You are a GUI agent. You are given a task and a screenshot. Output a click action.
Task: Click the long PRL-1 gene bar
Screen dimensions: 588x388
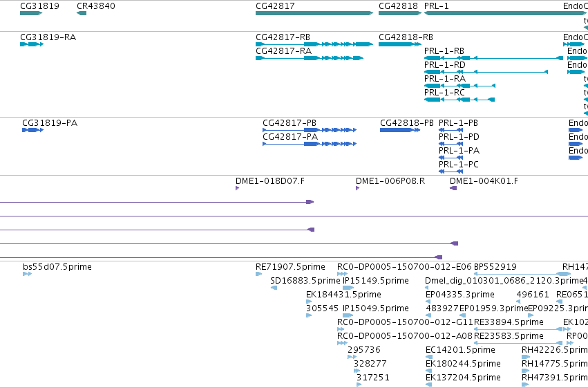[505, 13]
